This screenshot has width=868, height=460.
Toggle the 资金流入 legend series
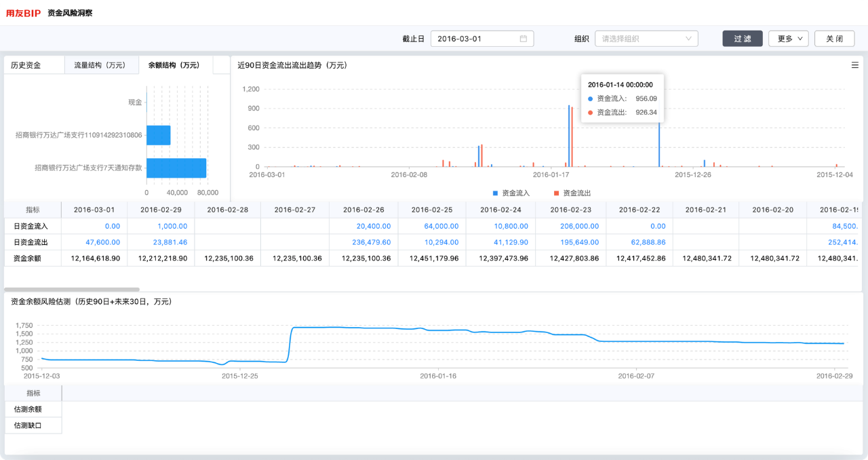[511, 193]
